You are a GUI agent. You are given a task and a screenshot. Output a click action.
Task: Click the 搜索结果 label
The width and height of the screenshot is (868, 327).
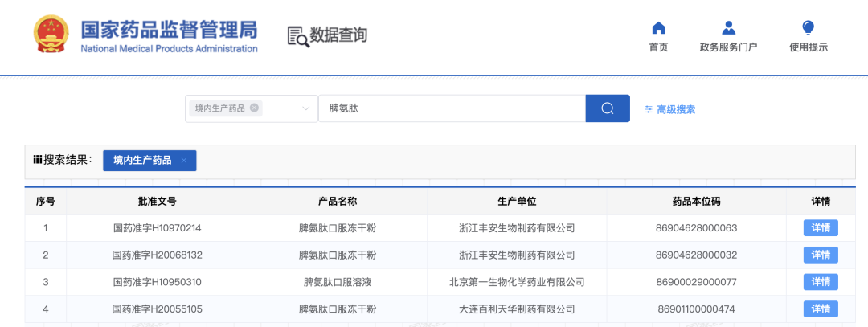point(68,160)
